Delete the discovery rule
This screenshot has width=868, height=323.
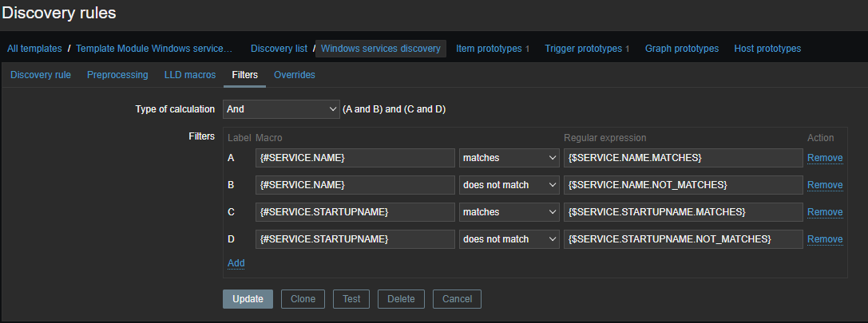401,299
